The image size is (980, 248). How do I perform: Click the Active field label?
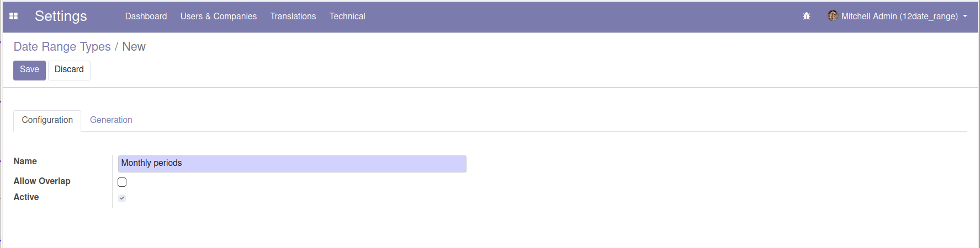[x=26, y=197]
